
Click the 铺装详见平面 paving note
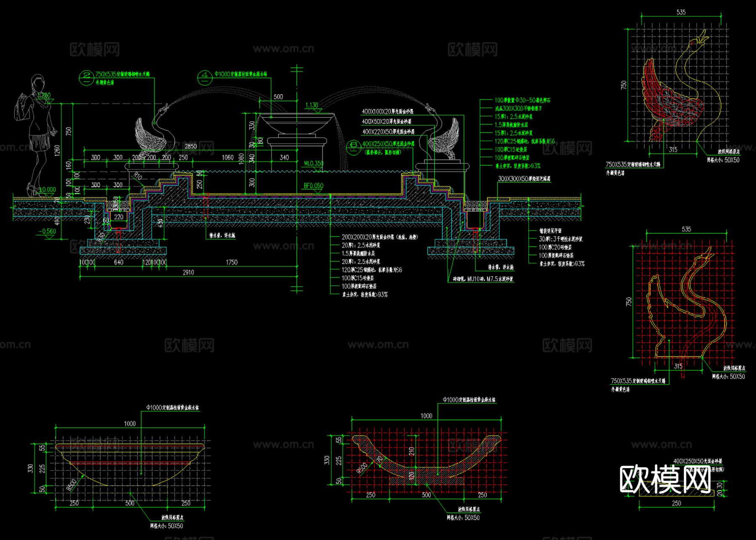[x=550, y=231]
